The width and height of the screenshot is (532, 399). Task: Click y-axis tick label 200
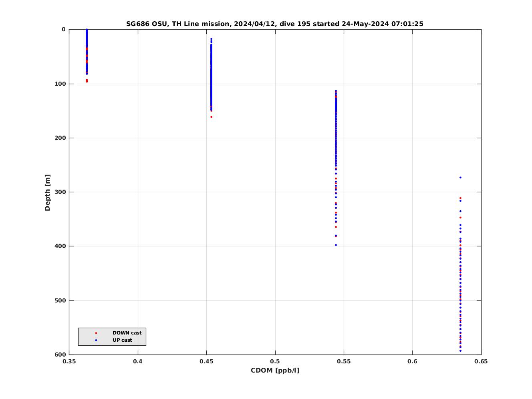point(60,138)
